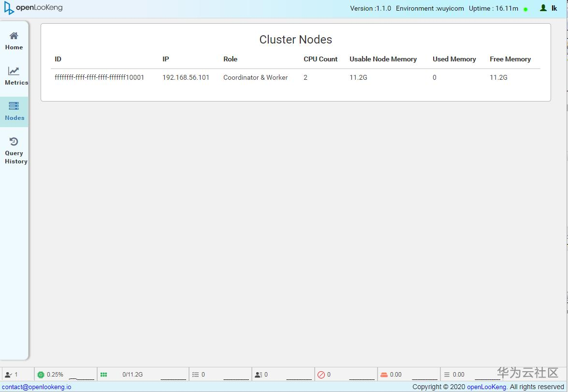Click the red blocked queries circle icon
568x392 pixels.
point(321,375)
